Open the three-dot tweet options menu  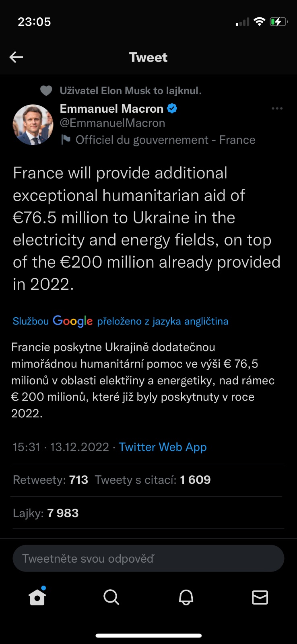tap(277, 109)
